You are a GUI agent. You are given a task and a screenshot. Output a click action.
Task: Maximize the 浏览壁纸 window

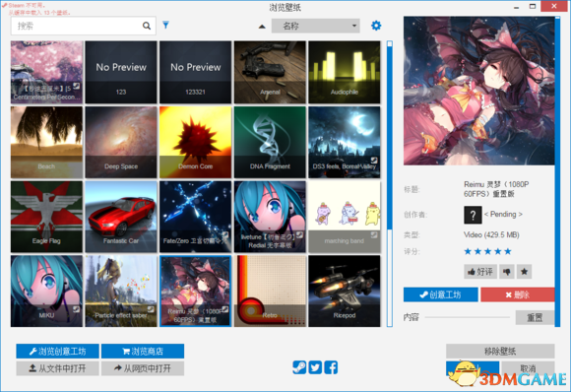coord(533,6)
